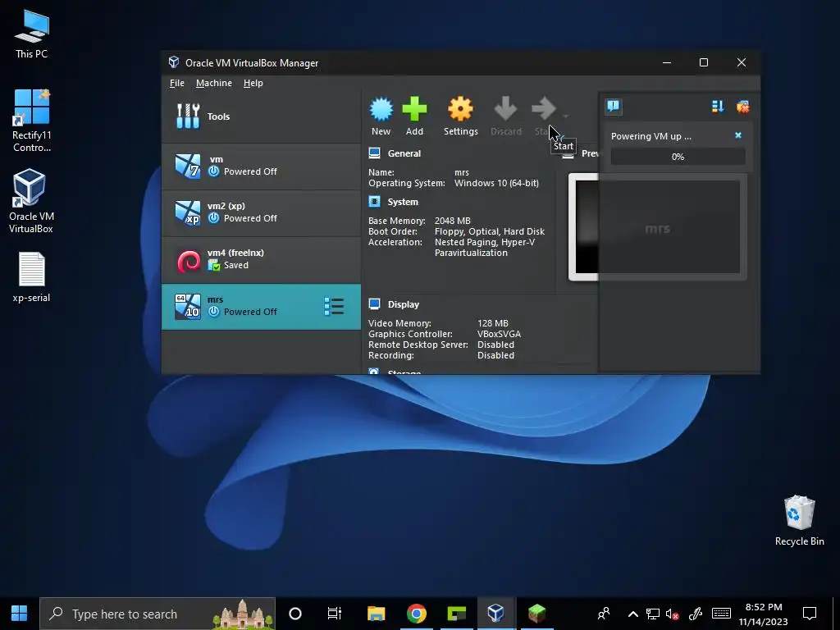The height and width of the screenshot is (630, 840).
Task: Open Task View on taskbar
Action: [x=335, y=614]
